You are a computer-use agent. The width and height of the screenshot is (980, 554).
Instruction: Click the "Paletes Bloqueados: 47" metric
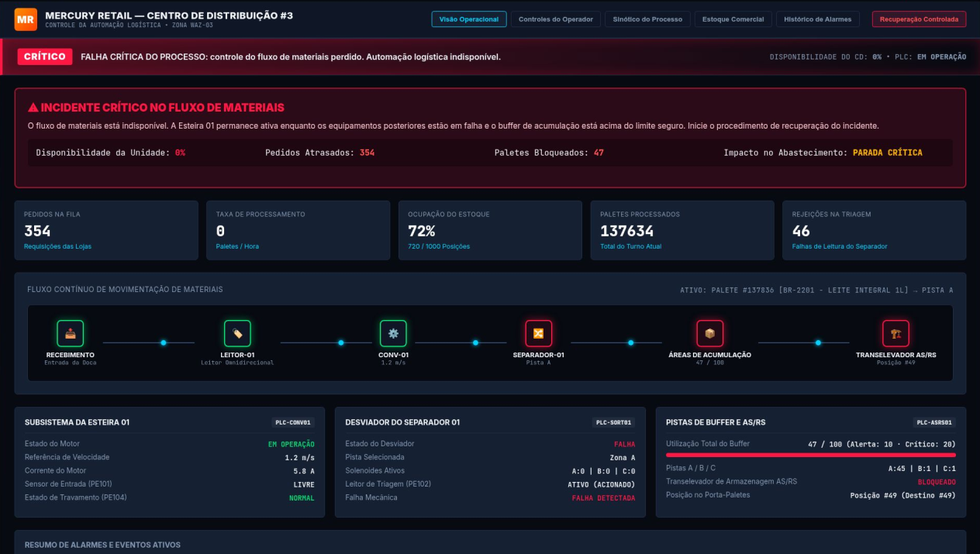pyautogui.click(x=549, y=153)
